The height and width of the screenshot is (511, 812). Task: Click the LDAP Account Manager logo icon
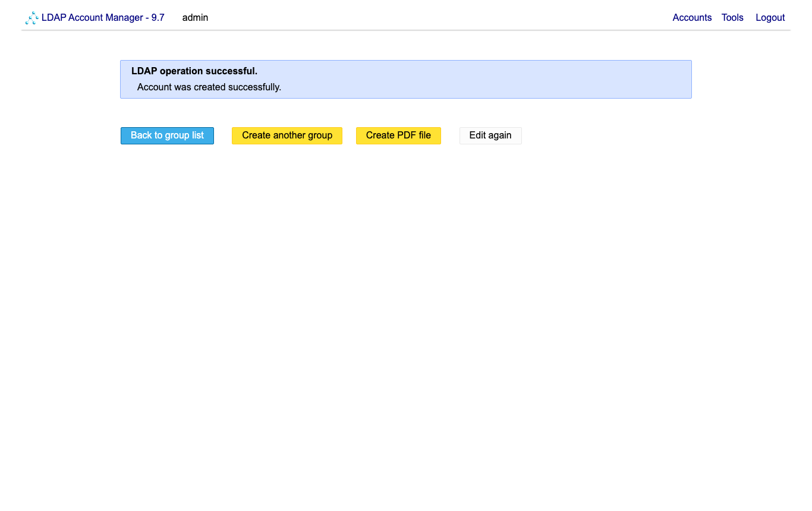32,18
